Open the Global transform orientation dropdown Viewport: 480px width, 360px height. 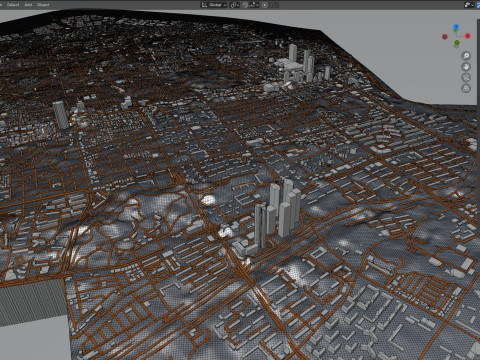214,5
